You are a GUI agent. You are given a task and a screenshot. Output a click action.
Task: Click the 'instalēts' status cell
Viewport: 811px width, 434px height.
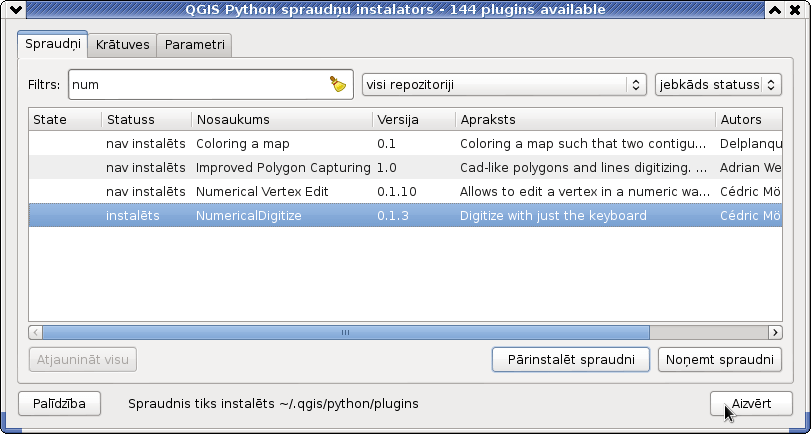(133, 216)
